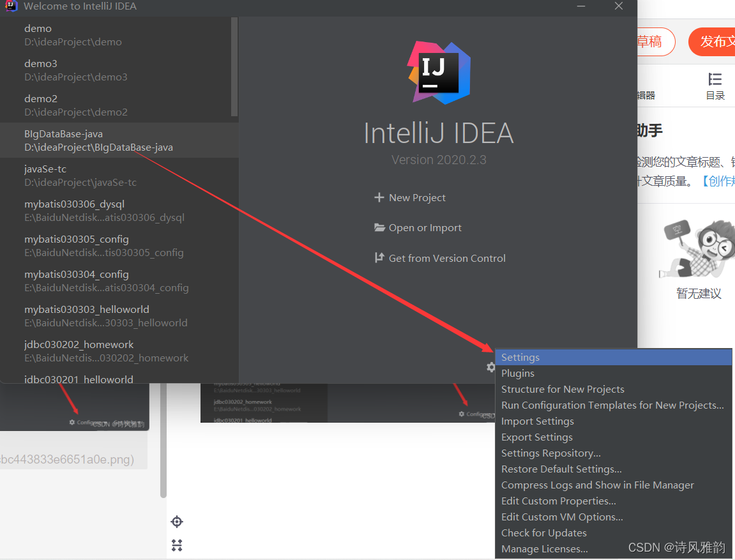Screen dimensions: 735x560
Task: Open Edit Custom Properties...
Action: [614, 501]
